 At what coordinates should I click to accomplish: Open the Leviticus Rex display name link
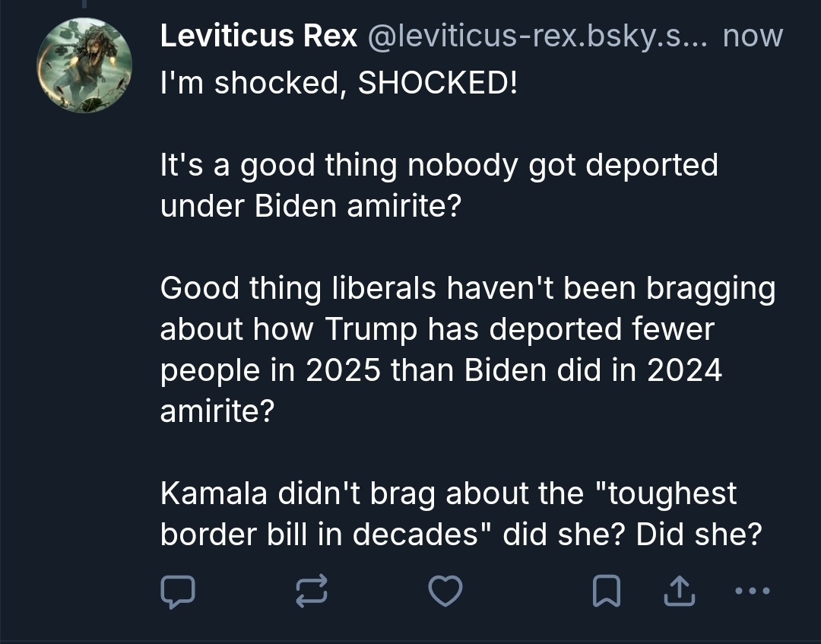click(x=258, y=36)
